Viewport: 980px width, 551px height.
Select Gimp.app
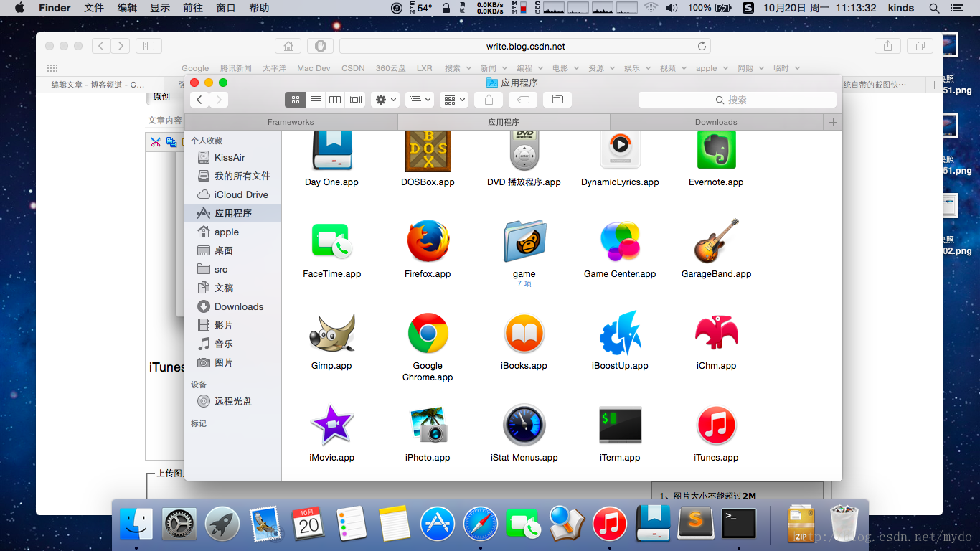(331, 334)
